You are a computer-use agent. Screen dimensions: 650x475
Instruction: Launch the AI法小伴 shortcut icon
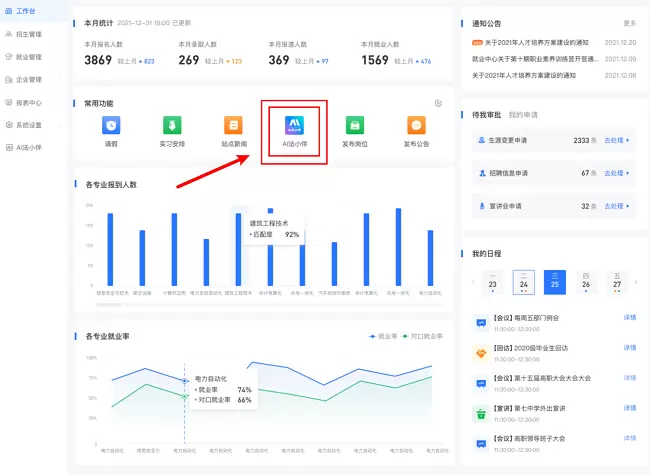click(x=295, y=125)
